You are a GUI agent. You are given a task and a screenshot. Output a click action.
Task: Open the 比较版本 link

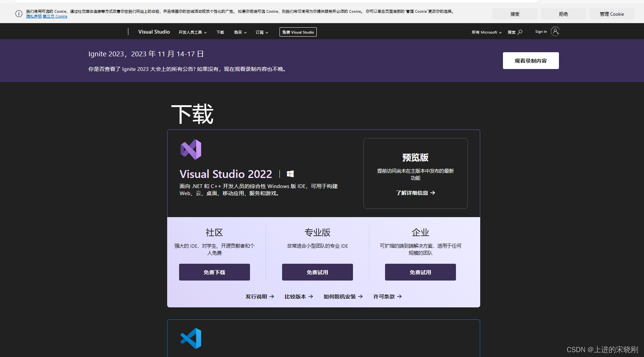299,297
